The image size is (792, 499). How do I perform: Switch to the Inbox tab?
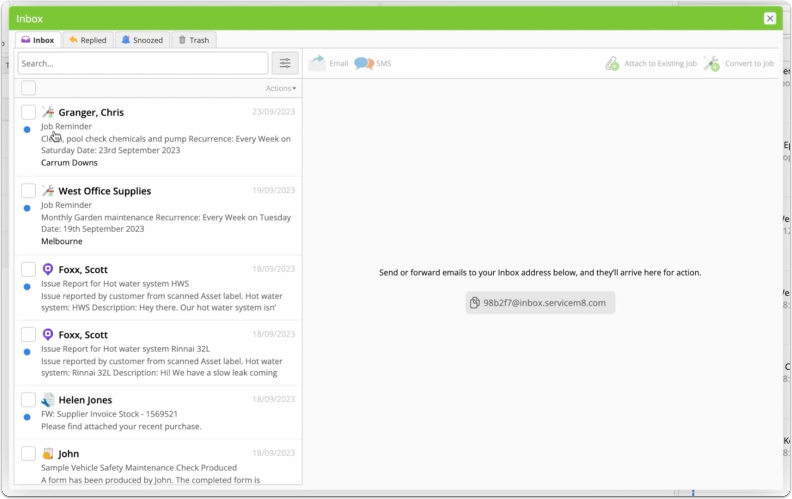point(38,40)
